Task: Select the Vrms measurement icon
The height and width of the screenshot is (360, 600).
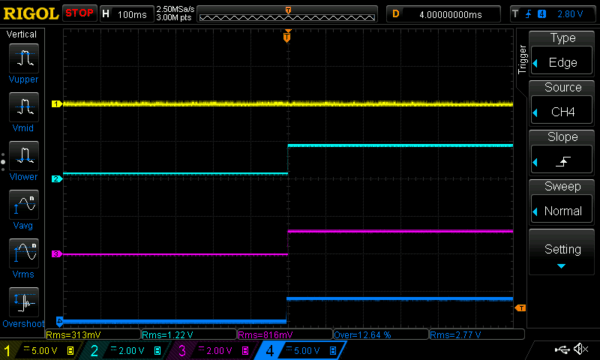Action: [x=24, y=253]
